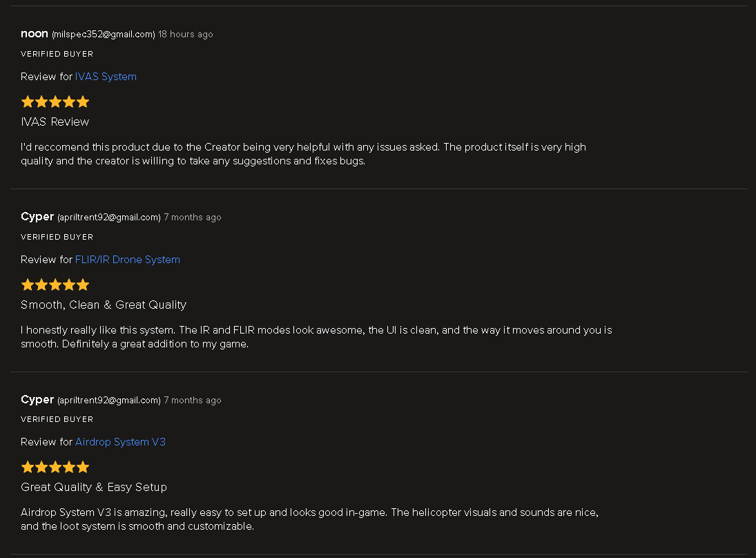Viewport: 756px width, 558px height.
Task: Click the "Smooth, Clean & Great Quality" heading
Action: [x=104, y=305]
